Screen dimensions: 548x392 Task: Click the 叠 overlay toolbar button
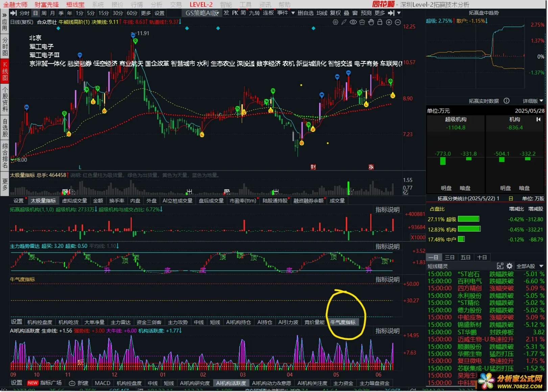click(x=346, y=13)
